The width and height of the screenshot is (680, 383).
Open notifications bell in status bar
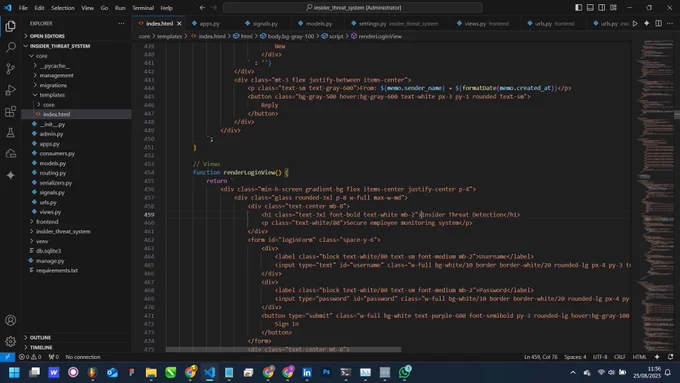670,357
